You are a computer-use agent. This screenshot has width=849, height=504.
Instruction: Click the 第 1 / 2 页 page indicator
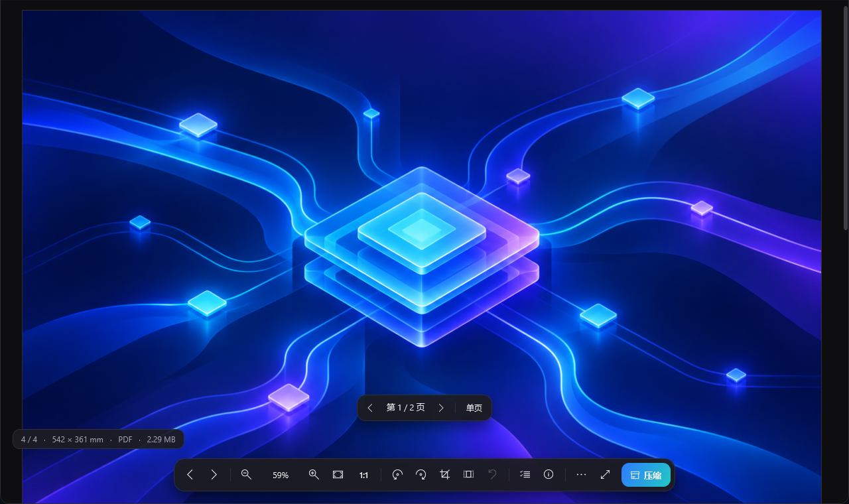406,408
